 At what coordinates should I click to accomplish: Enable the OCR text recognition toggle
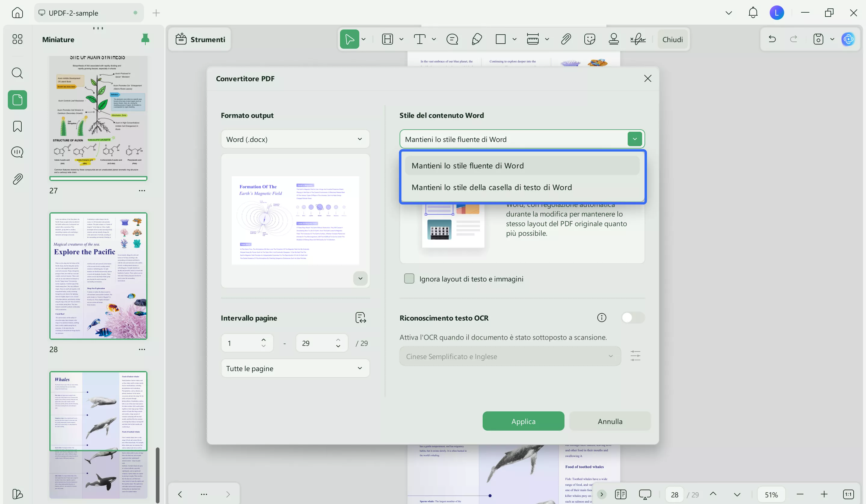[x=633, y=318]
